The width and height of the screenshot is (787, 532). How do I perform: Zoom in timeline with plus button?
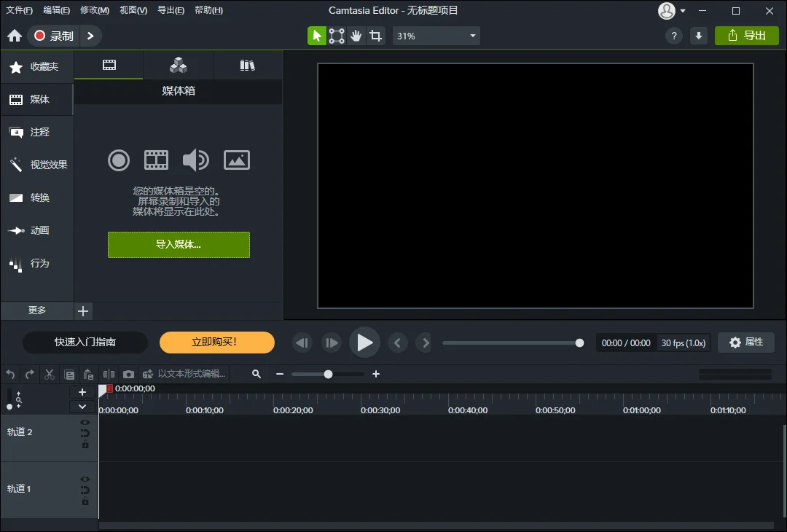[376, 374]
